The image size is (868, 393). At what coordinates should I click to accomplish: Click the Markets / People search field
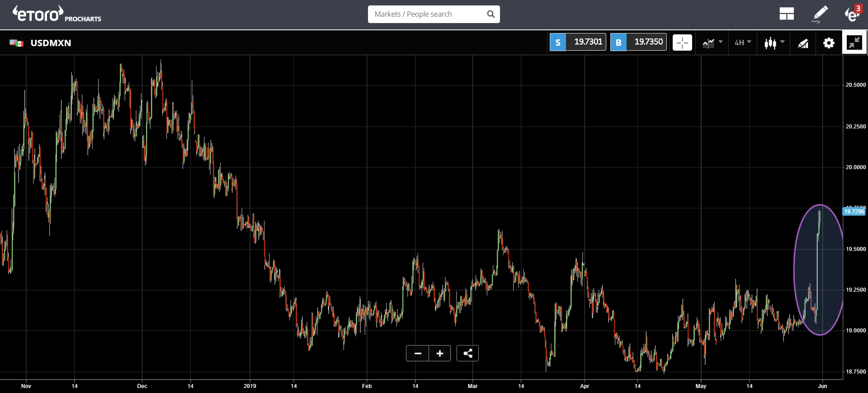pos(434,14)
